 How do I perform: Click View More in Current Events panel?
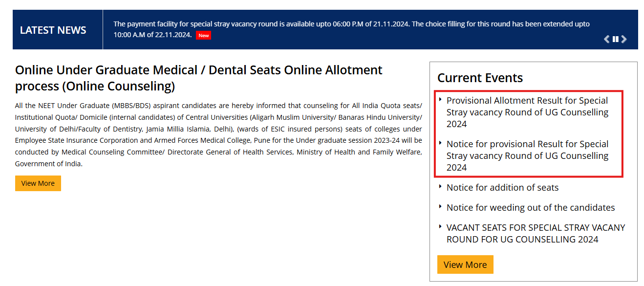[x=465, y=264]
